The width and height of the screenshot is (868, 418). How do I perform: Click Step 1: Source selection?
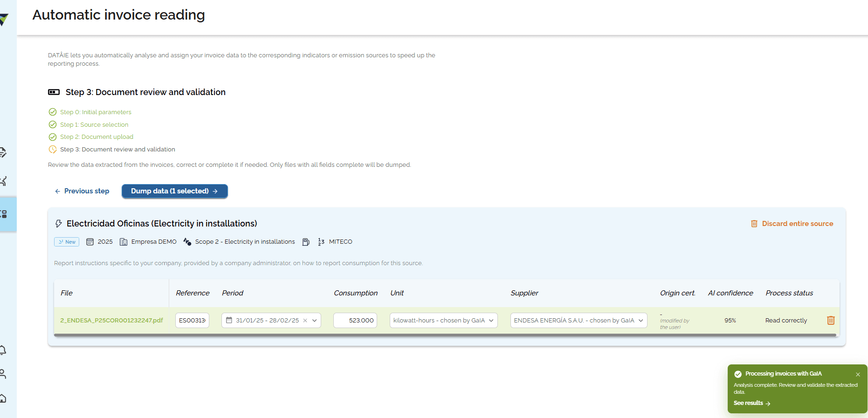pyautogui.click(x=94, y=125)
